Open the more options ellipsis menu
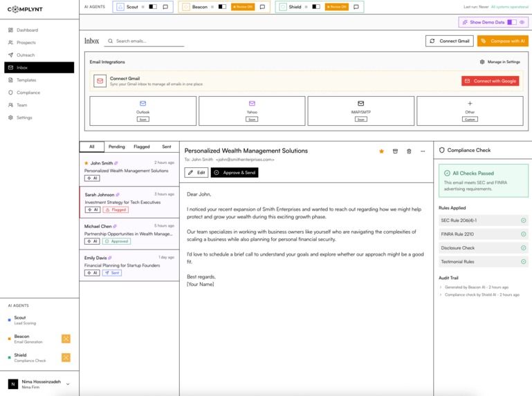Viewport: 532px width, 396px height. pyautogui.click(x=423, y=151)
